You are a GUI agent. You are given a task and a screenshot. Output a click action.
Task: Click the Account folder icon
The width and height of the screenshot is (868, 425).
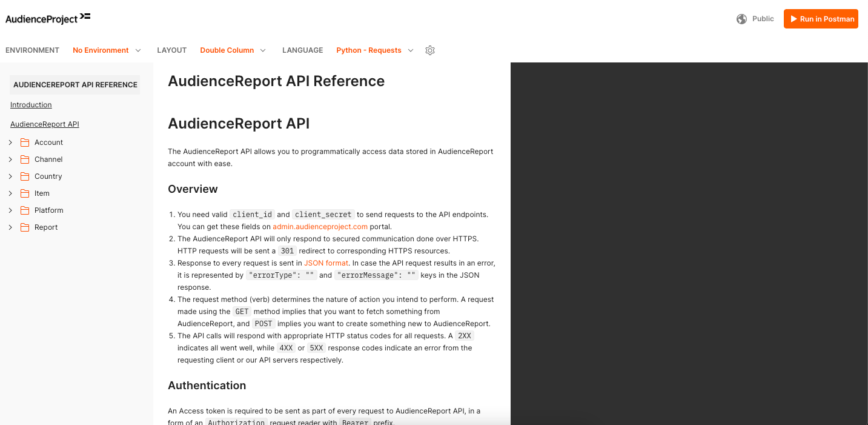pyautogui.click(x=25, y=142)
